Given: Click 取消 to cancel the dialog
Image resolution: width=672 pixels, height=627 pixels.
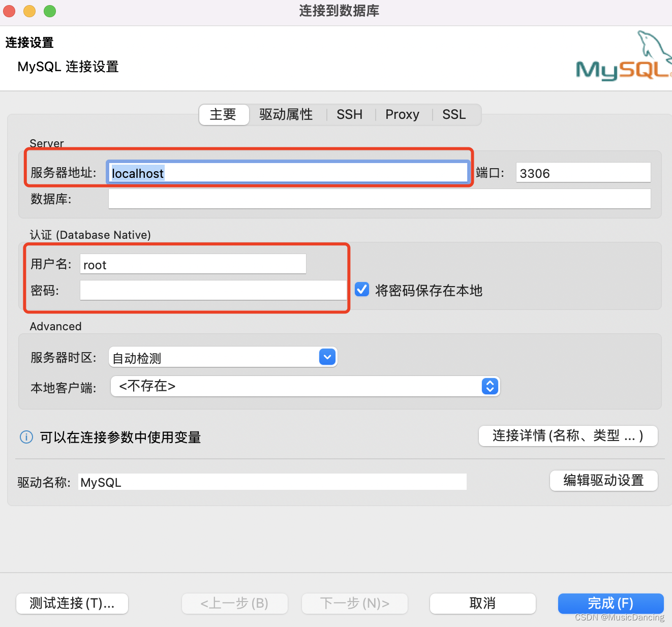Looking at the screenshot, I should tap(482, 604).
